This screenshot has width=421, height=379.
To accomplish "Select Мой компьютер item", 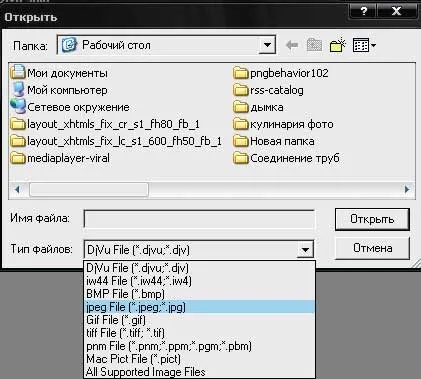I will tap(59, 90).
